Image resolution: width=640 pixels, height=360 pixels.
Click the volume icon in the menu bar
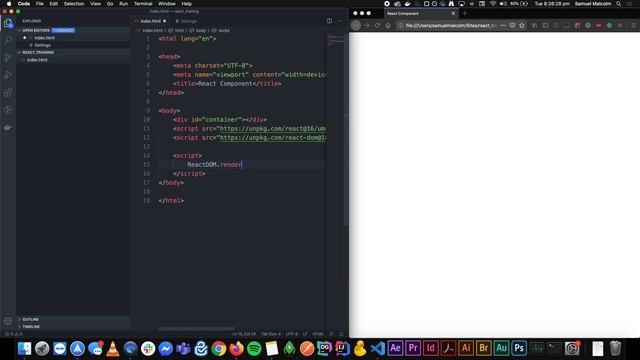pos(503,4)
